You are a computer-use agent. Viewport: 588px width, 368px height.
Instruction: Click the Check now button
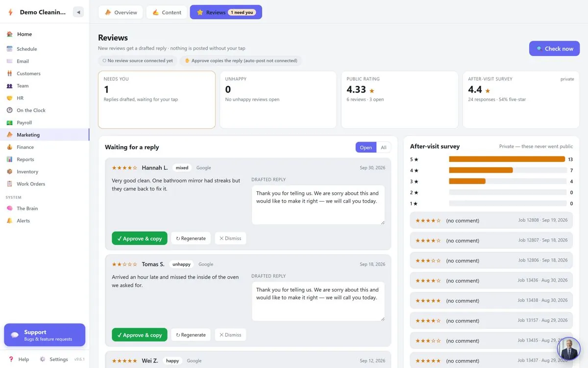pyautogui.click(x=554, y=49)
